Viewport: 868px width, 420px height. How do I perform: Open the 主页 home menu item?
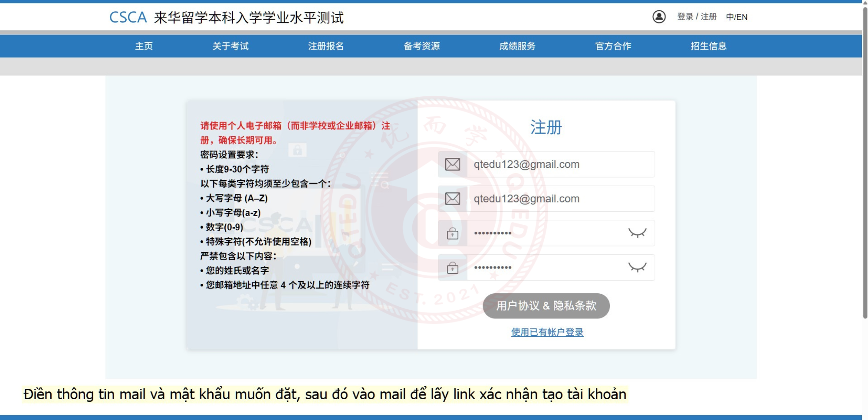[144, 46]
